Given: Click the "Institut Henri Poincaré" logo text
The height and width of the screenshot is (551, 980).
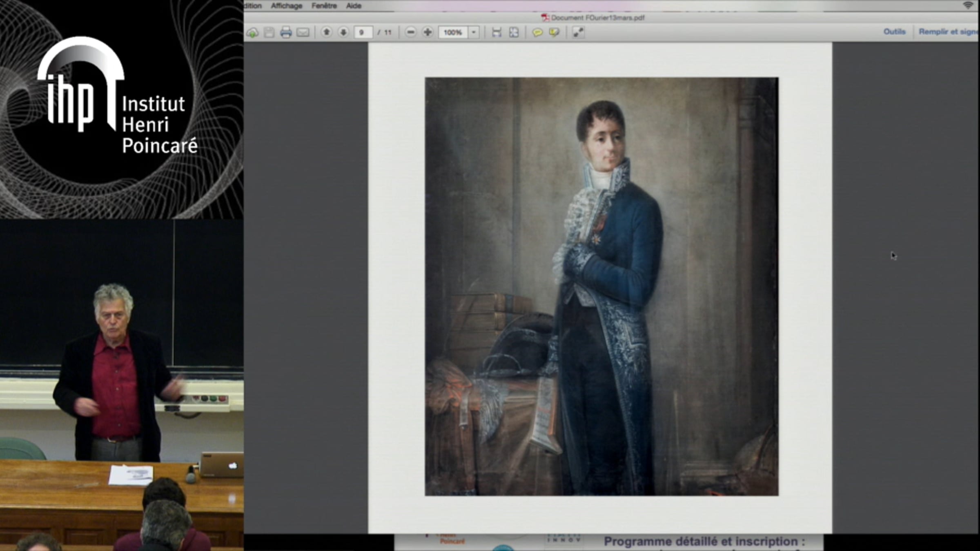Looking at the screenshot, I should (160, 125).
